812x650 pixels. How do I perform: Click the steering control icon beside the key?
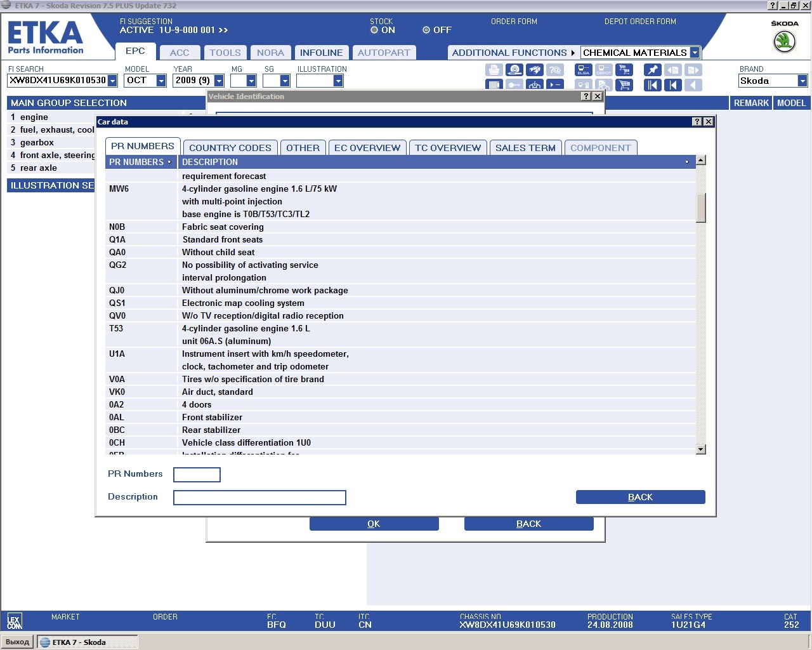click(x=535, y=84)
